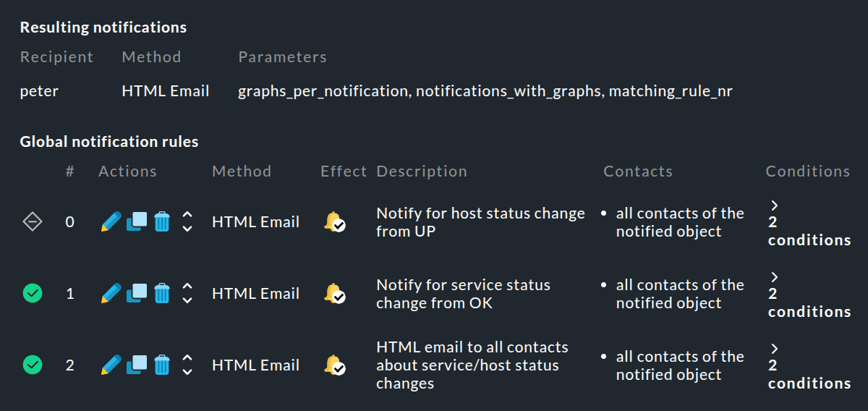Delete rule 2 using the trash icon
868x411 pixels.
pos(162,365)
